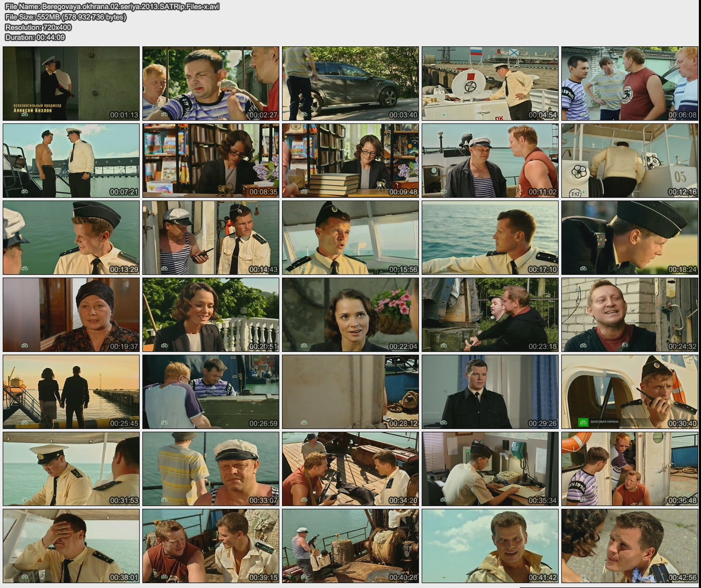Click the sea view frame at 00:17:10
The width and height of the screenshot is (701, 588).
[490, 238]
